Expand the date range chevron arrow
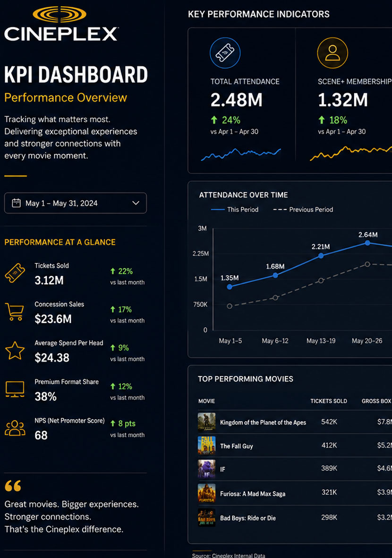Image resolution: width=392 pixels, height=558 pixels. (136, 203)
